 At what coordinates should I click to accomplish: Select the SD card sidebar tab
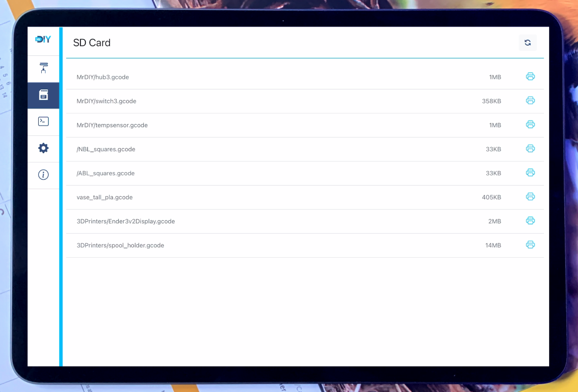tap(44, 95)
